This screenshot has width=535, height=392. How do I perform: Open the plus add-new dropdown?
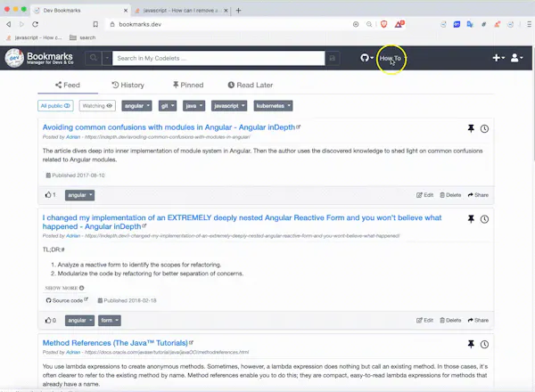(498, 58)
